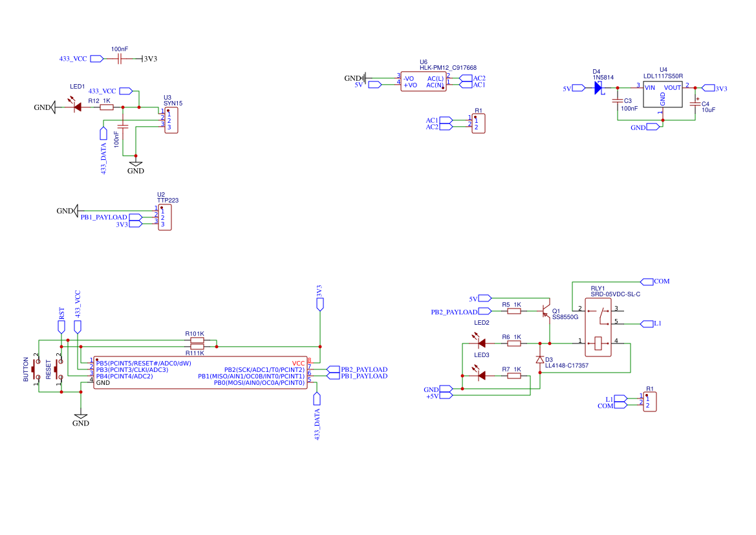
Task: Select the U6 HLK-PM12 power module
Action: [423, 82]
